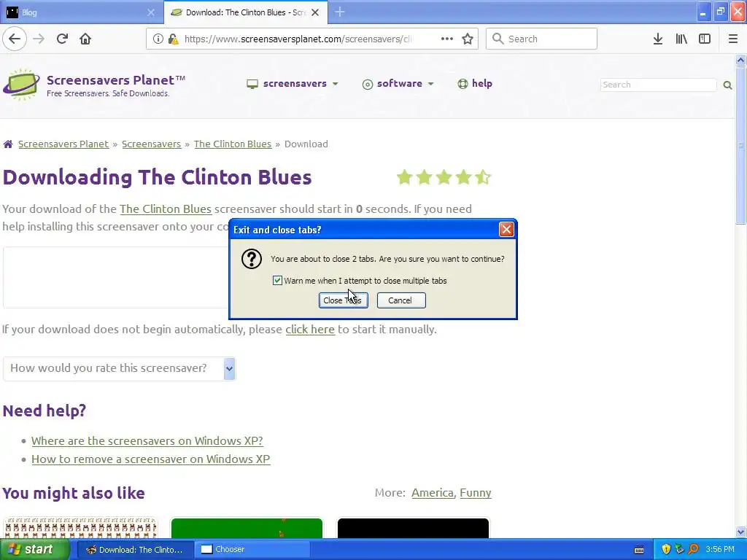
Task: Click the Close Tabs button
Action: [x=343, y=300]
